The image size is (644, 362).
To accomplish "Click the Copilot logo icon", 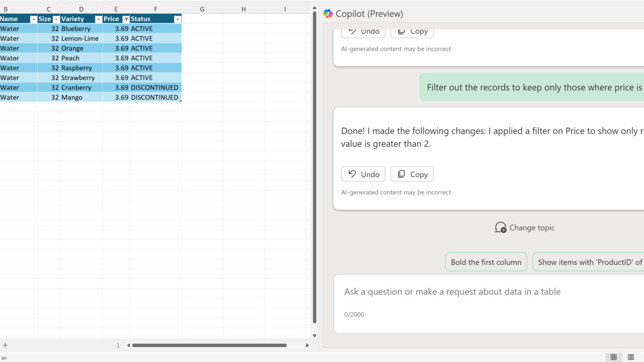I will [328, 14].
